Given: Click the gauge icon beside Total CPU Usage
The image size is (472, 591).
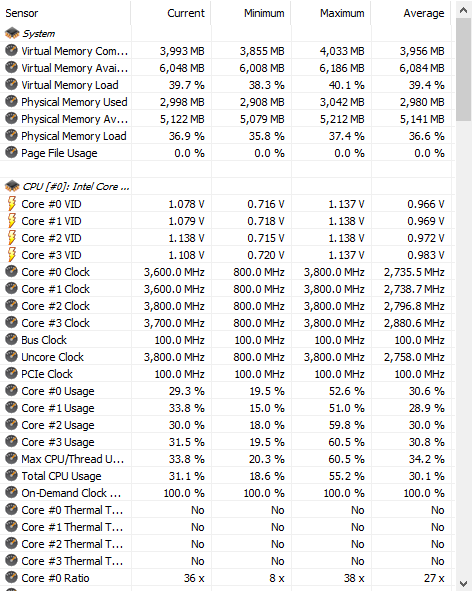Looking at the screenshot, I should click(x=12, y=476).
